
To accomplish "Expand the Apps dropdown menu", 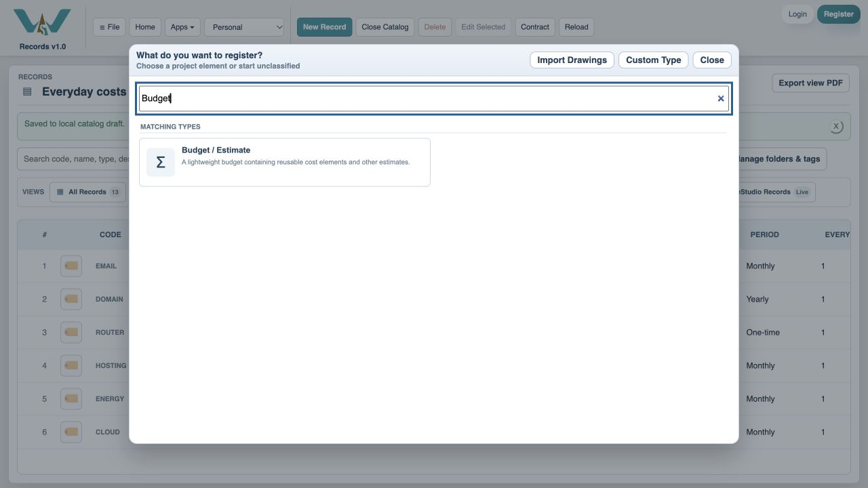I will pos(182,27).
